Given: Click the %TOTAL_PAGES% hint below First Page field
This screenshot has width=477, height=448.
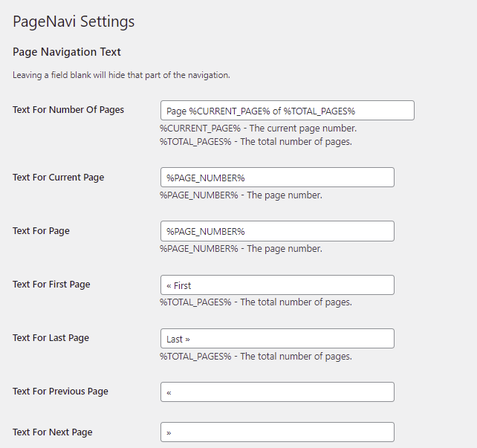Looking at the screenshot, I should 256,302.
